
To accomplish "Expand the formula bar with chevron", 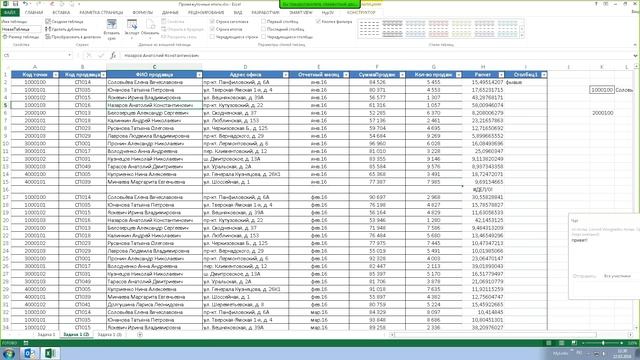I will click(x=636, y=56).
